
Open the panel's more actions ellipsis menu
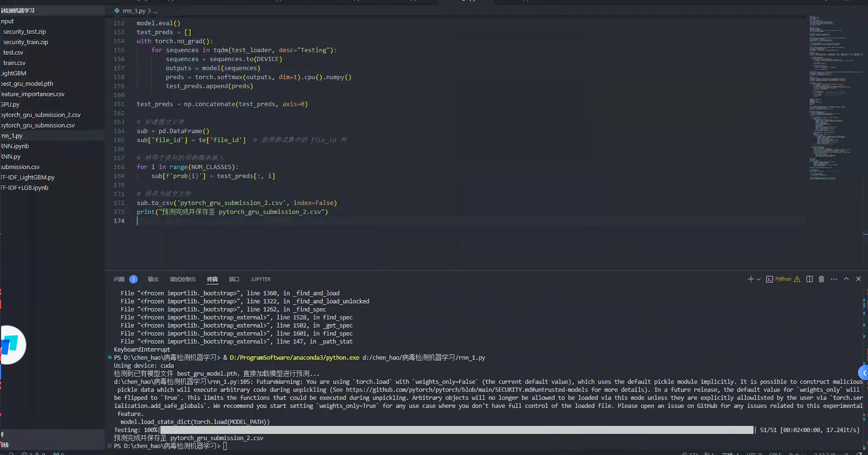coord(834,279)
